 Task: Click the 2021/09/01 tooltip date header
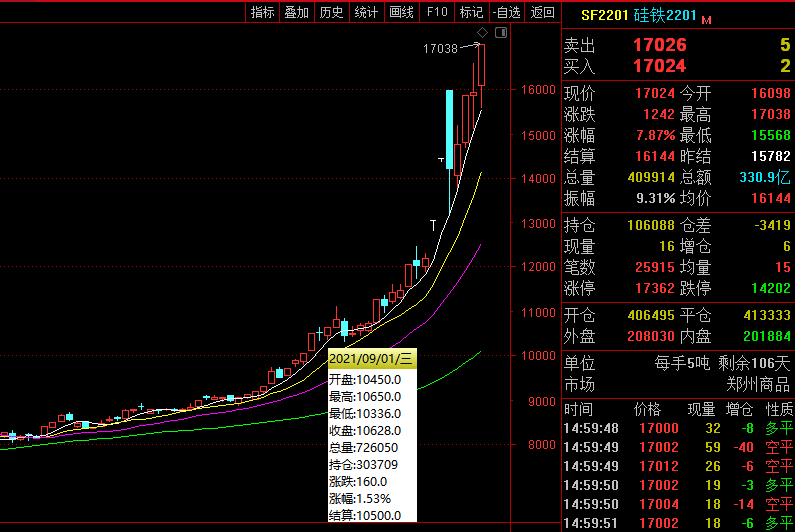pos(371,357)
